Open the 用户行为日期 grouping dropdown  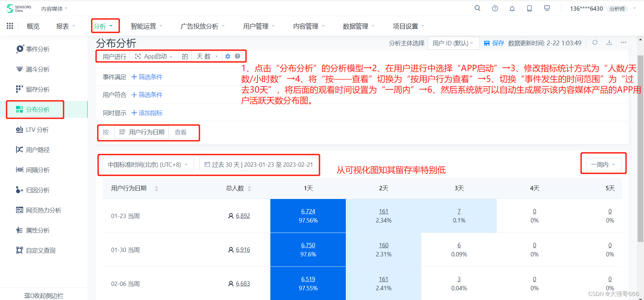click(142, 132)
